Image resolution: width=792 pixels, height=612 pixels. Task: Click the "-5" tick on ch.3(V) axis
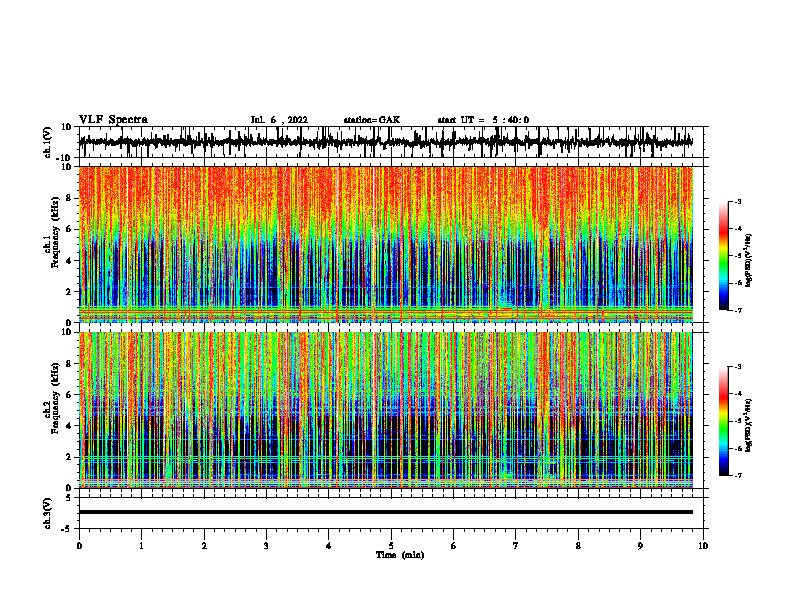pos(67,529)
